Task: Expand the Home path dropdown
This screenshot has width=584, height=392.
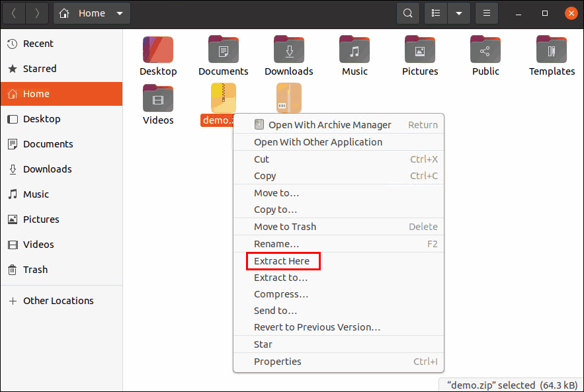Action: click(92, 13)
